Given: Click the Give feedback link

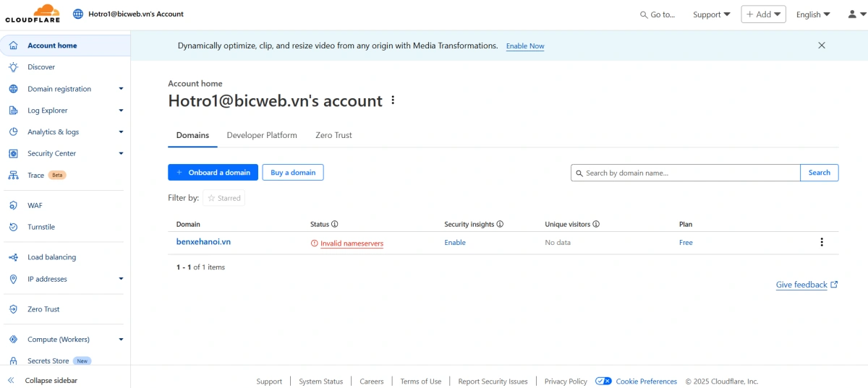Looking at the screenshot, I should coord(801,285).
